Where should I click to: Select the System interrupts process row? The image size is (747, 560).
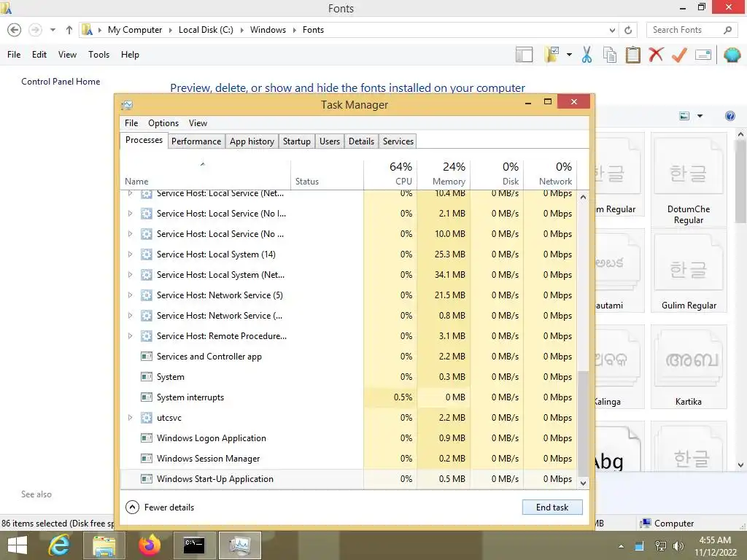point(349,397)
